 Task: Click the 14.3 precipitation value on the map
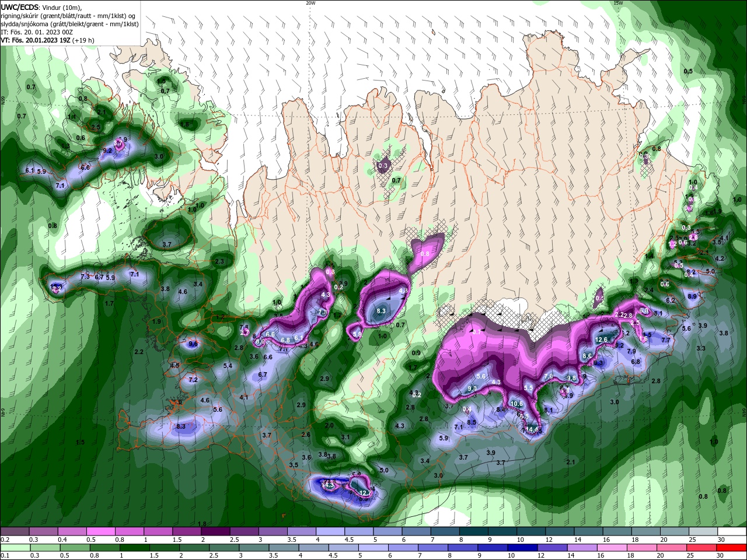click(329, 485)
